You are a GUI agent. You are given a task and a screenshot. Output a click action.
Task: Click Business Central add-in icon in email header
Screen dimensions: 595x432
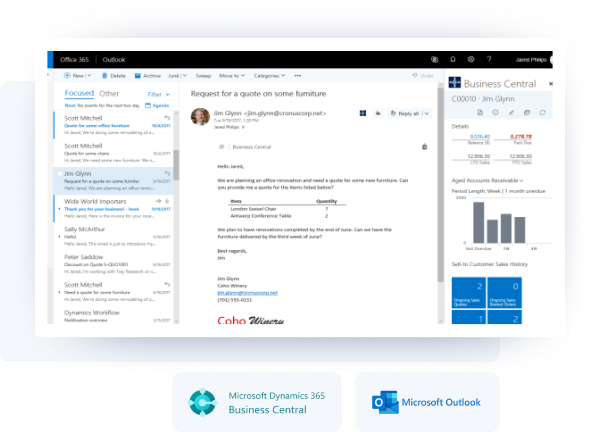coord(363,113)
